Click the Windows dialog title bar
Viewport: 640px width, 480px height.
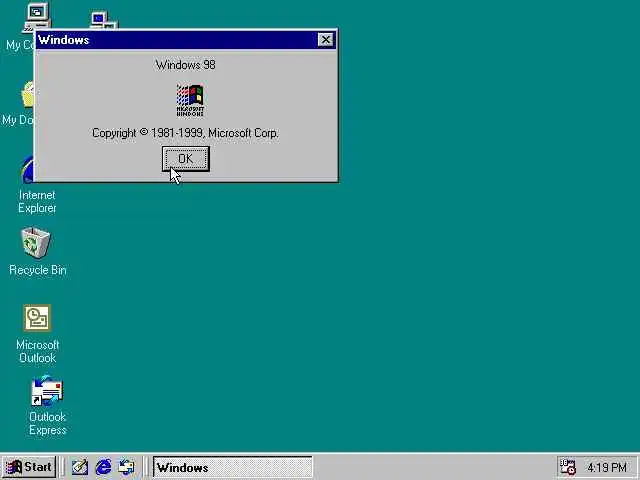tap(186, 40)
